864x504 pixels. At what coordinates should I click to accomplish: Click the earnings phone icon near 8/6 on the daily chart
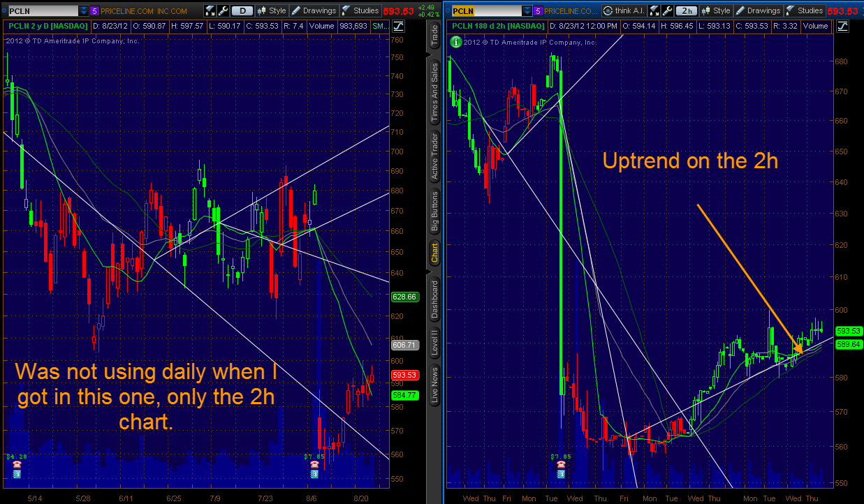(x=314, y=465)
